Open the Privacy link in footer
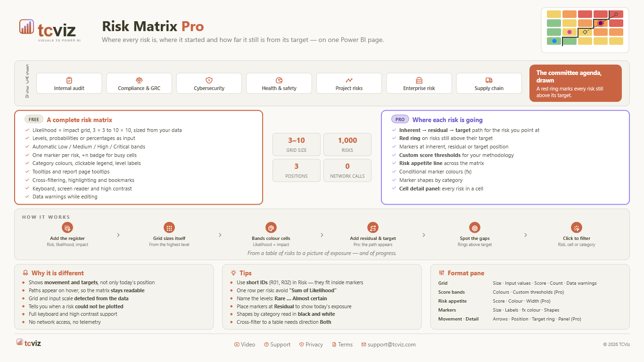 coord(311,345)
